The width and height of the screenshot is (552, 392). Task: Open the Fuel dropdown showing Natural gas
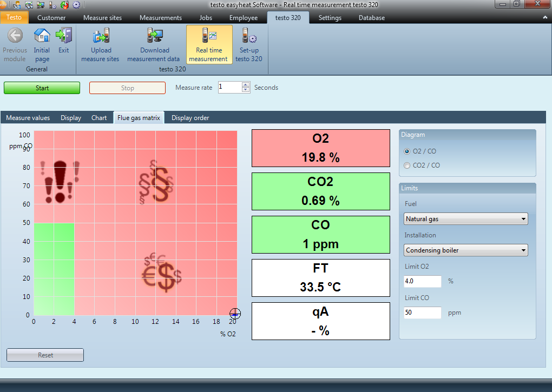point(466,218)
